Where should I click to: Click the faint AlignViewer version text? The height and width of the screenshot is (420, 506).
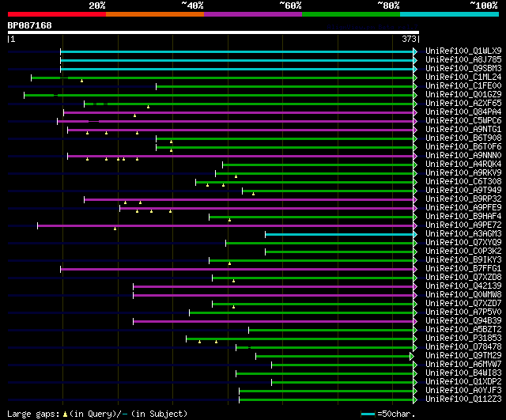(x=372, y=27)
